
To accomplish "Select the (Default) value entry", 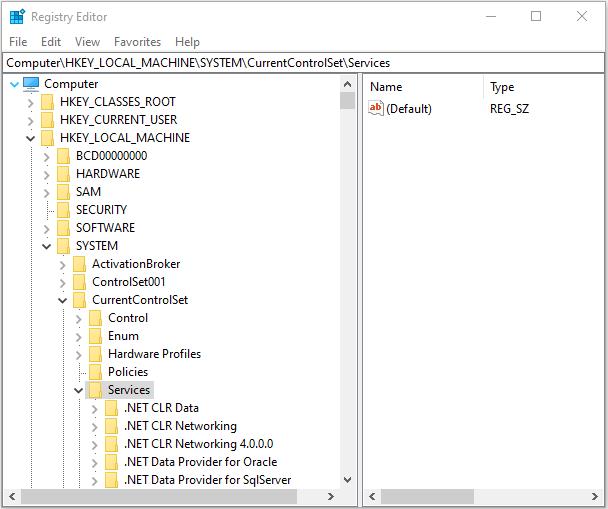I will click(409, 109).
